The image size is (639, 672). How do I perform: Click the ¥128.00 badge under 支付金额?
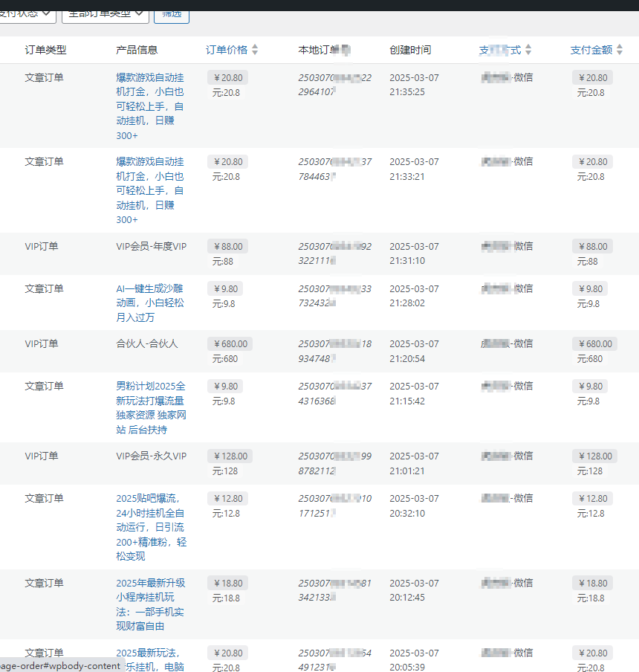[595, 456]
